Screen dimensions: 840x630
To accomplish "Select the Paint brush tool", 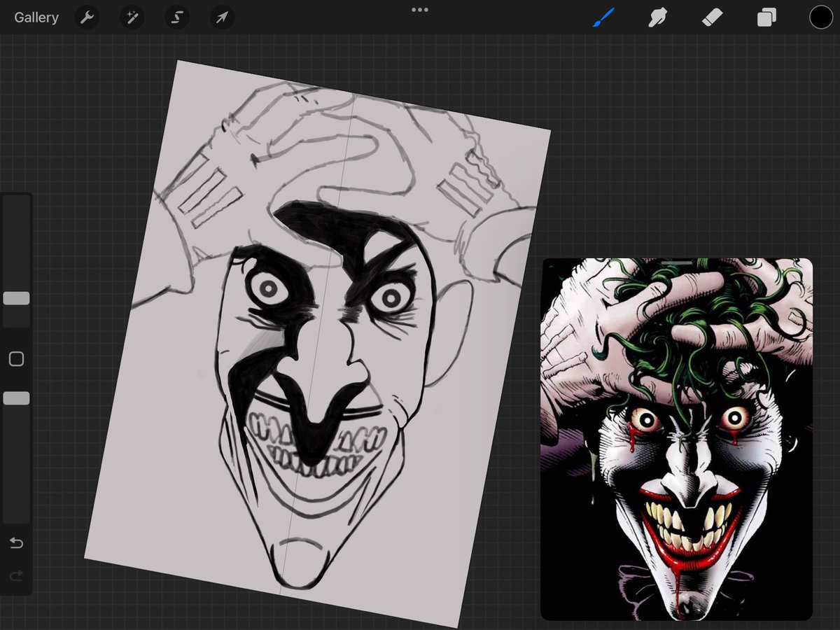I will [603, 17].
